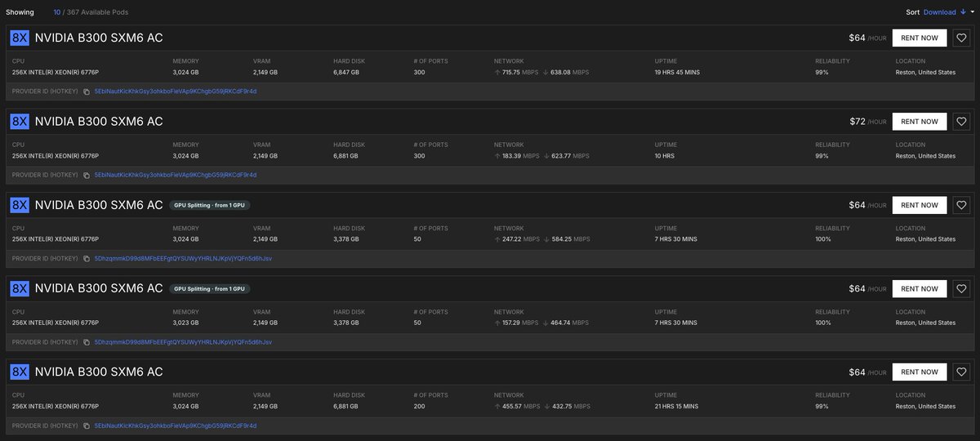980x441 pixels.
Task: Open the Sort by Download dropdown
Action: point(939,12)
